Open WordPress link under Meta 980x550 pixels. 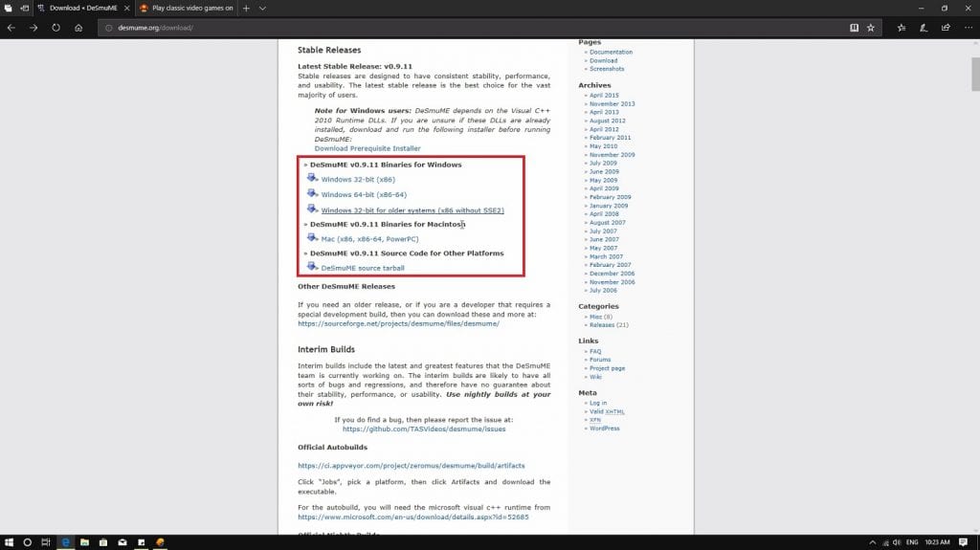click(605, 429)
